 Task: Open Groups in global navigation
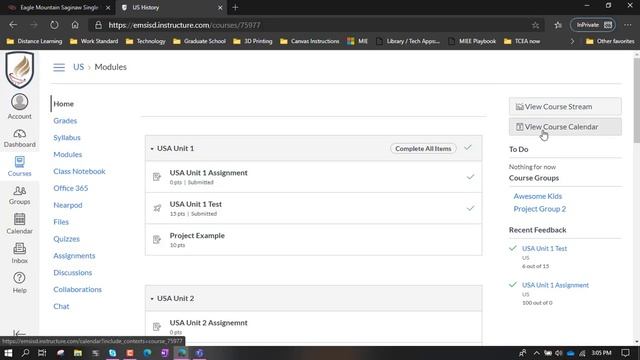tap(19, 195)
